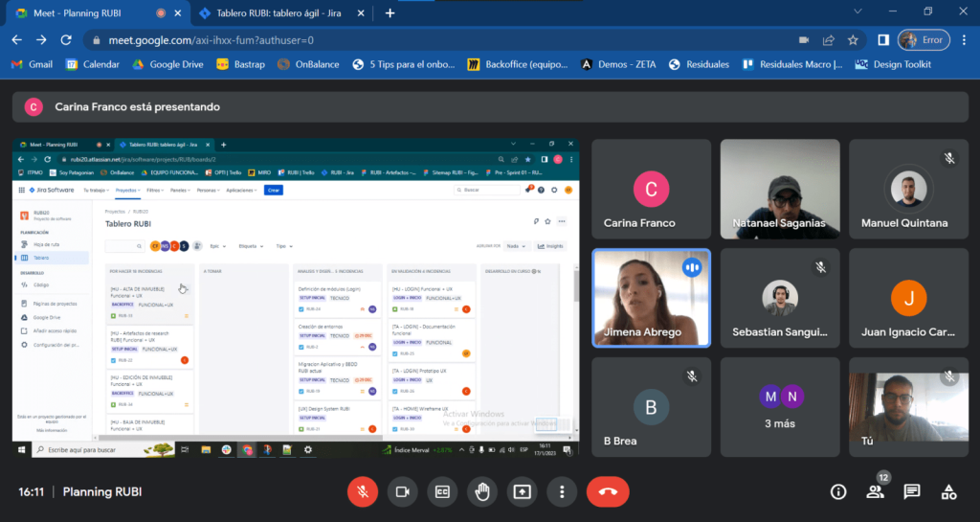The height and width of the screenshot is (522, 980).
Task: Open the Residuales bookmark
Action: 699,64
